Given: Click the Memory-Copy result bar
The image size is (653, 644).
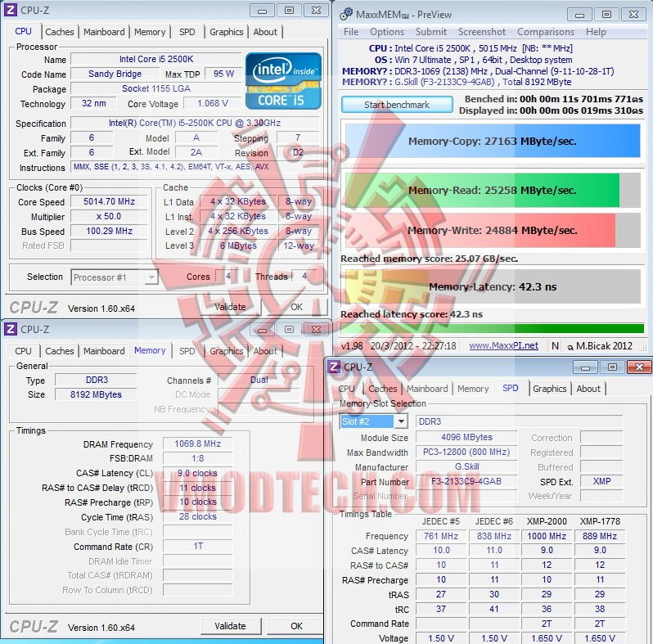Looking at the screenshot, I should click(x=493, y=142).
